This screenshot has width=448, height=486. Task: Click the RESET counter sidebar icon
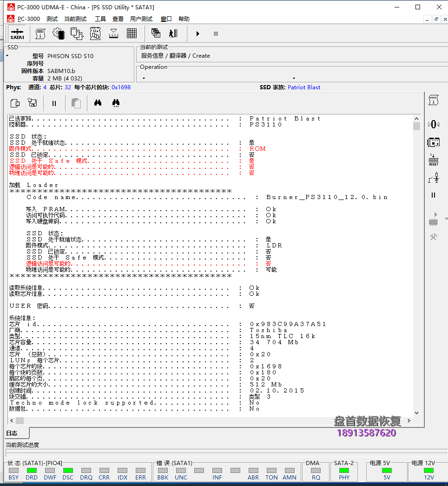434,160
